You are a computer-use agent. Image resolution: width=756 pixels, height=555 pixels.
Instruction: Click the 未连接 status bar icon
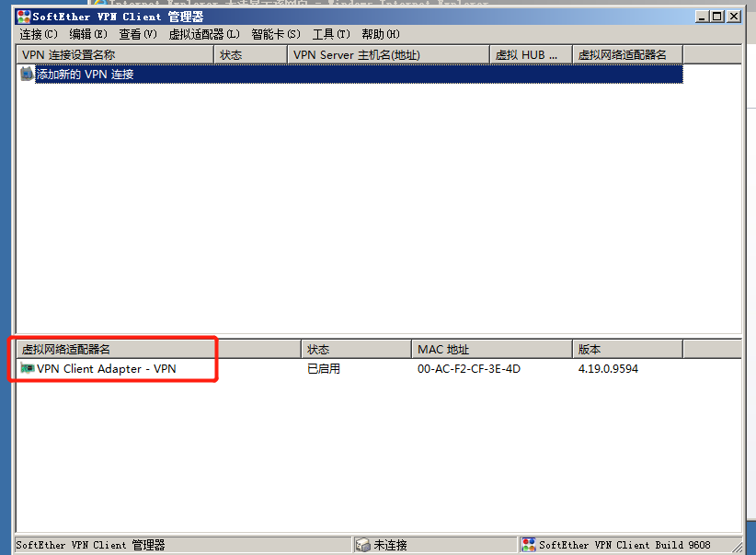[363, 545]
